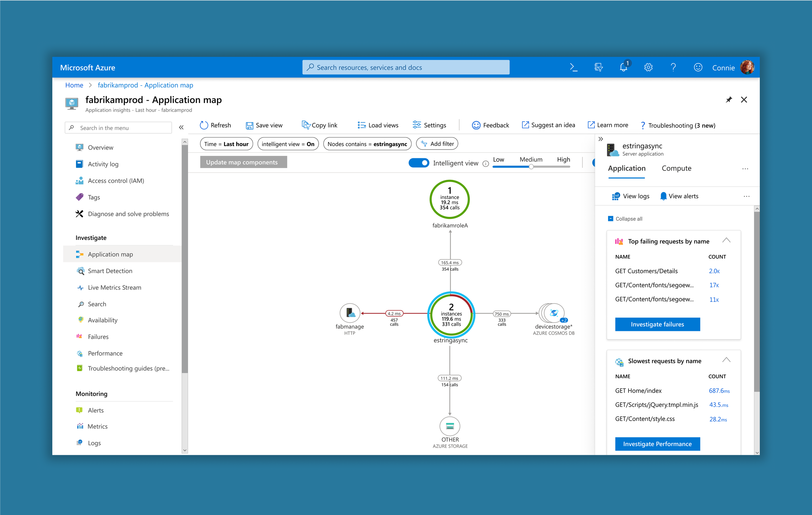This screenshot has height=515, width=812.
Task: Select the OTHER Azure Storage node
Action: pyautogui.click(x=450, y=426)
